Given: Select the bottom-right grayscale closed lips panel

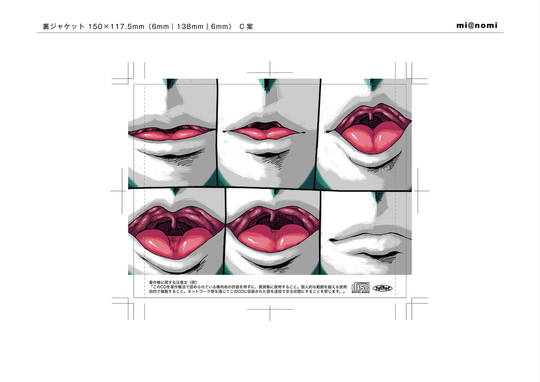Looking at the screenshot, I should [x=366, y=233].
